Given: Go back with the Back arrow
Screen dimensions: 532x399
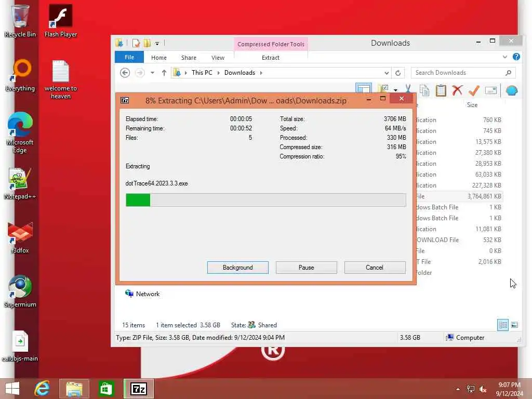Looking at the screenshot, I should coord(125,73).
